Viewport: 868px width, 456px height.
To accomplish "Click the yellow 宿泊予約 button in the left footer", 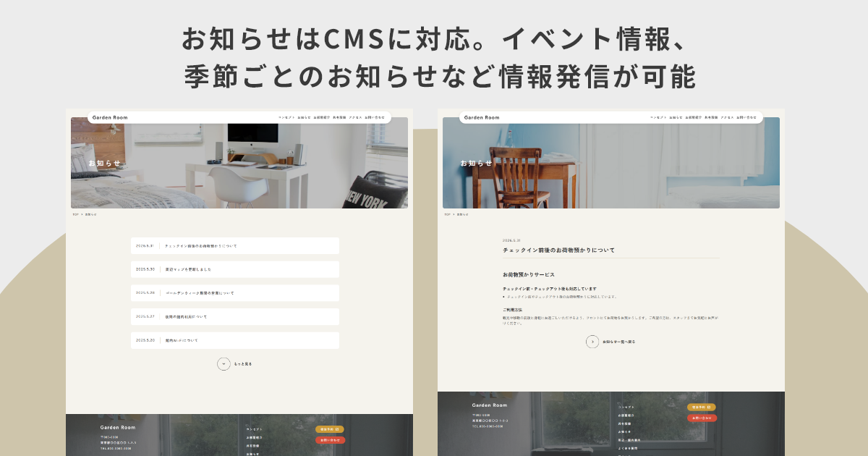I will tap(330, 429).
